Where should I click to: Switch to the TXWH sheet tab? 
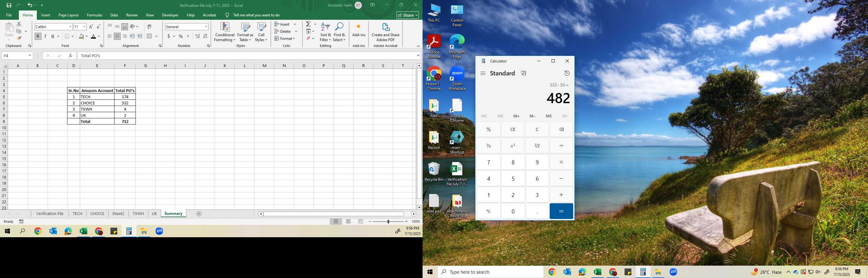pos(138,214)
